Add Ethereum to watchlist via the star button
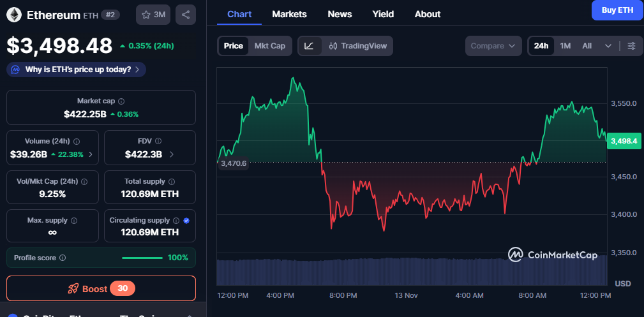 [153, 15]
